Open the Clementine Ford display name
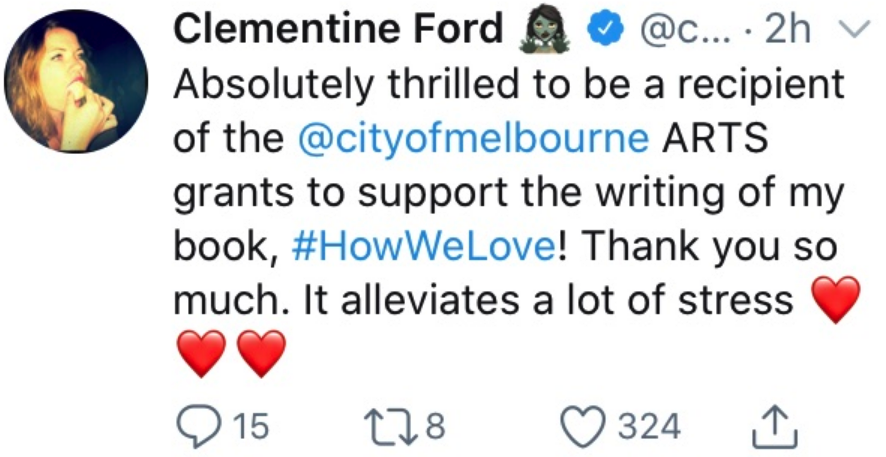The height and width of the screenshot is (457, 886). coord(339,31)
